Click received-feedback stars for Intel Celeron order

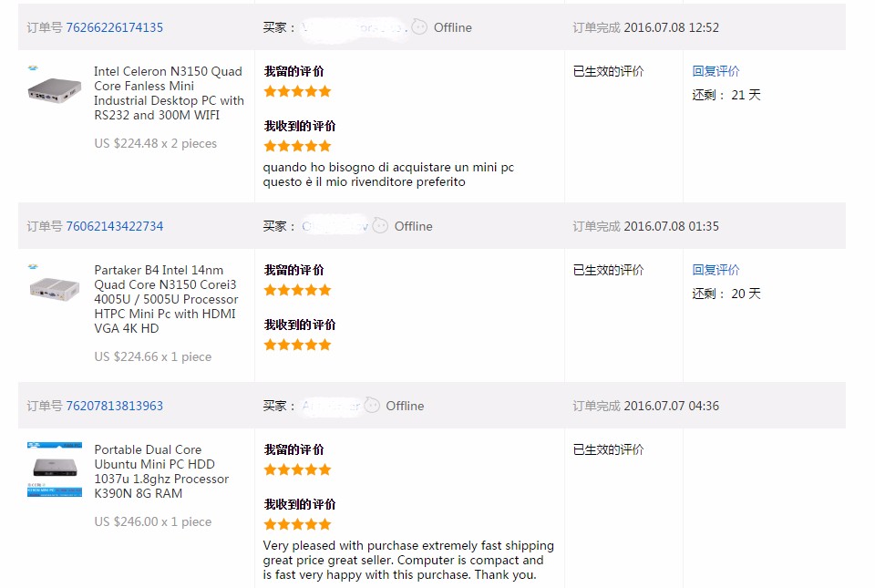tap(297, 146)
